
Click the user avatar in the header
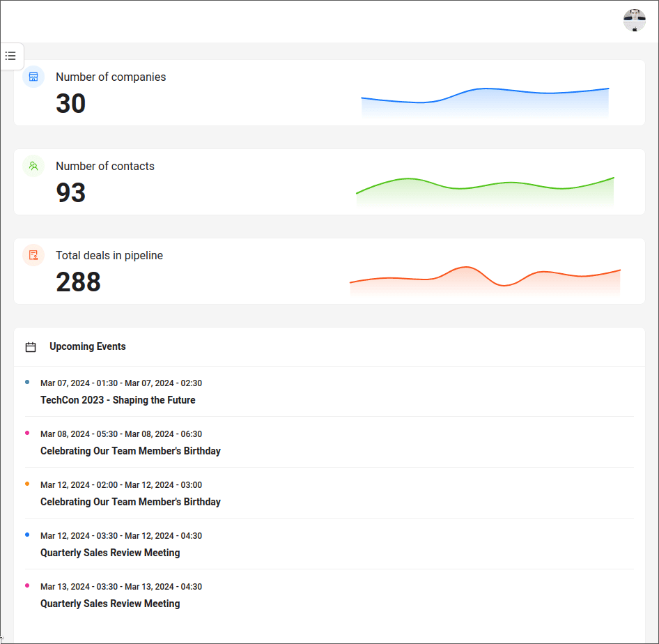634,20
